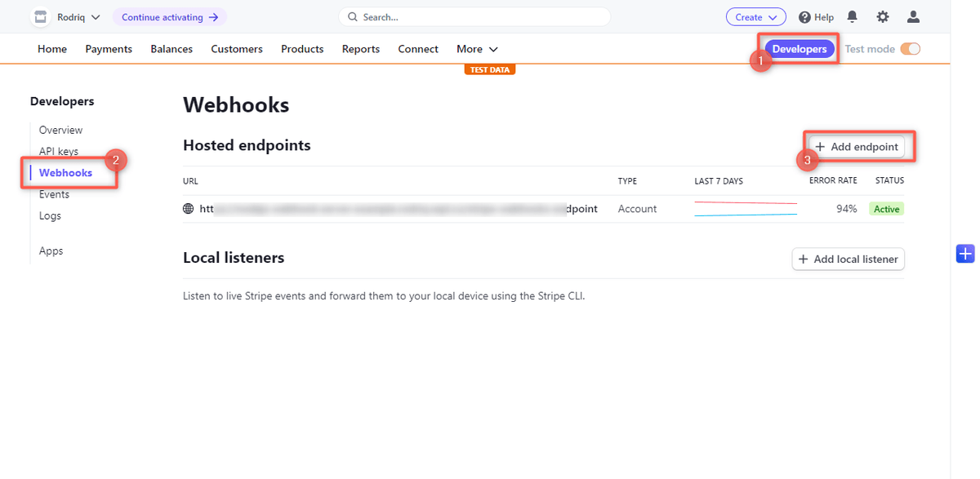Click the globe icon beside the webhook URL

(x=189, y=208)
